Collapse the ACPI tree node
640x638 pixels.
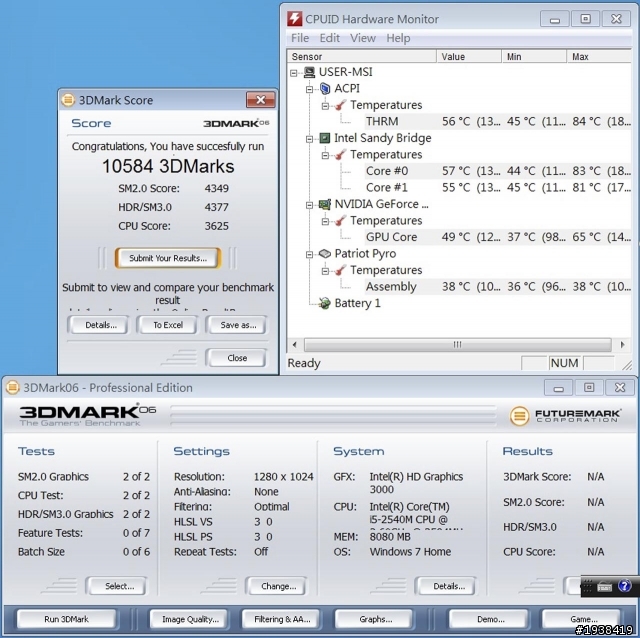click(x=309, y=89)
